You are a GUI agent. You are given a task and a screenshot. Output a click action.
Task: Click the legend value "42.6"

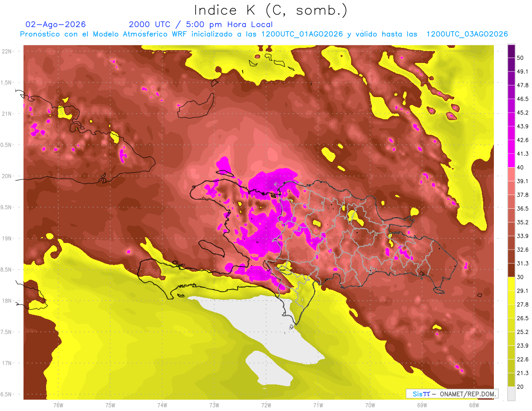pos(523,140)
